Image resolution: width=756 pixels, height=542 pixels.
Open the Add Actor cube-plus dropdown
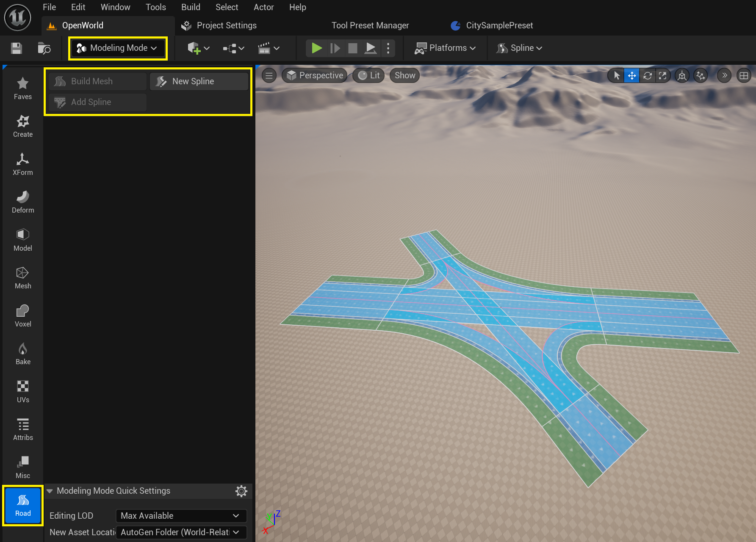(198, 48)
